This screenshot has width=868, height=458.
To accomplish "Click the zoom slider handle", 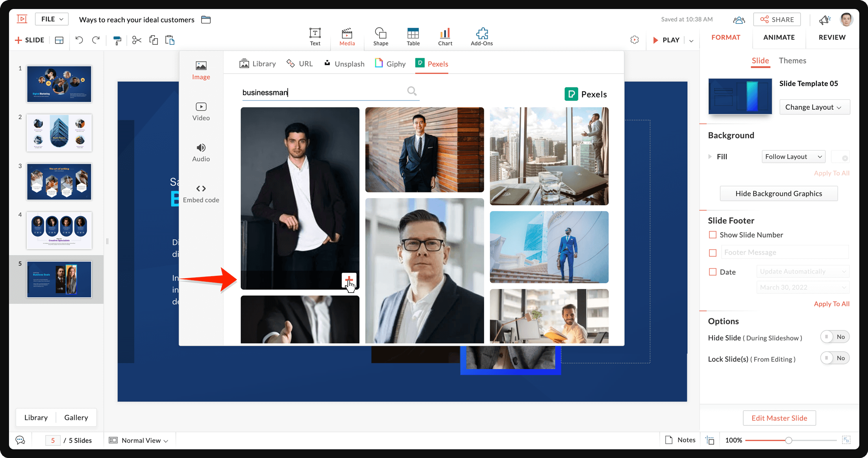I will click(x=788, y=440).
